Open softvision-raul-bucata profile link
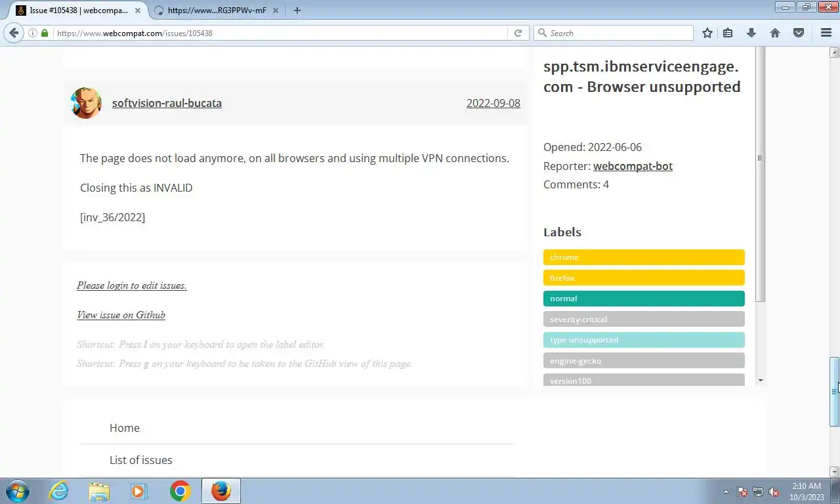The height and width of the screenshot is (504, 840). [x=167, y=103]
